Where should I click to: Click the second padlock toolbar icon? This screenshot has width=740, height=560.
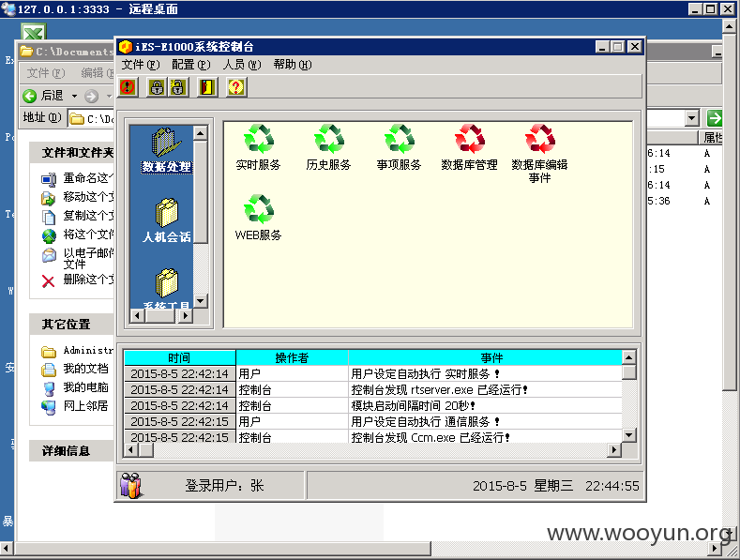[178, 87]
